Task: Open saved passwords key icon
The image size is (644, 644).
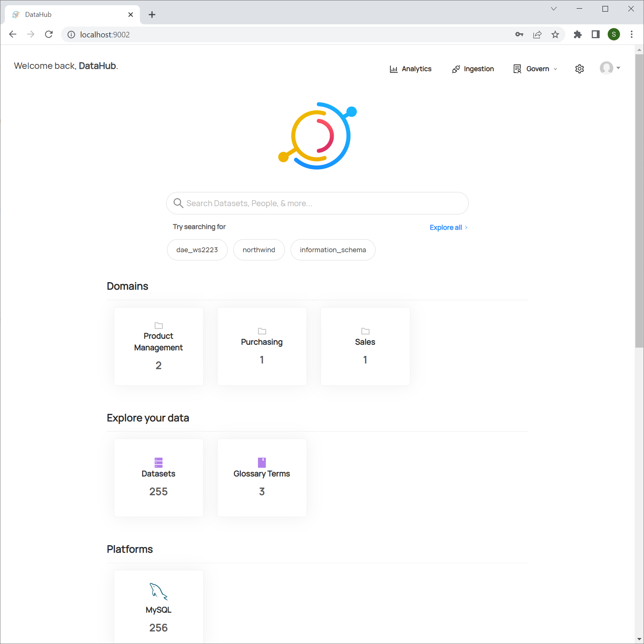Action: (x=519, y=34)
